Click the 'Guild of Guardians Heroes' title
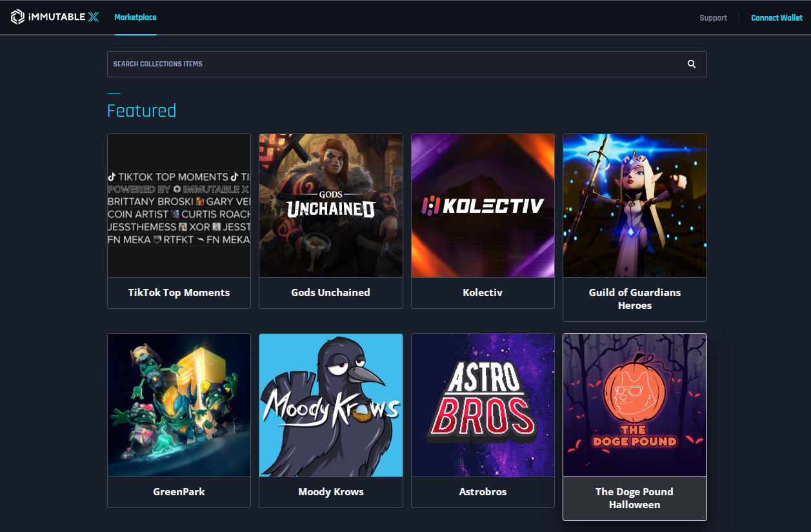The image size is (811, 532). tap(635, 299)
